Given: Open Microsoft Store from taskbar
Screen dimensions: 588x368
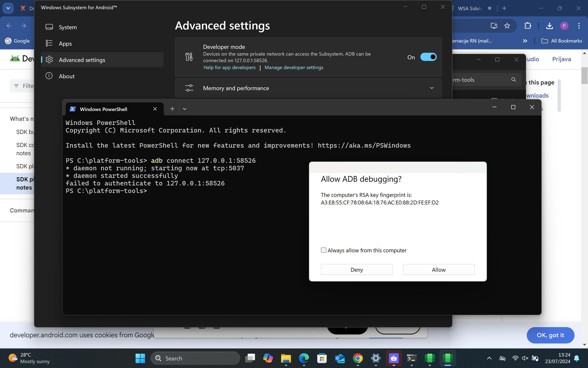Looking at the screenshot, I should tap(322, 358).
